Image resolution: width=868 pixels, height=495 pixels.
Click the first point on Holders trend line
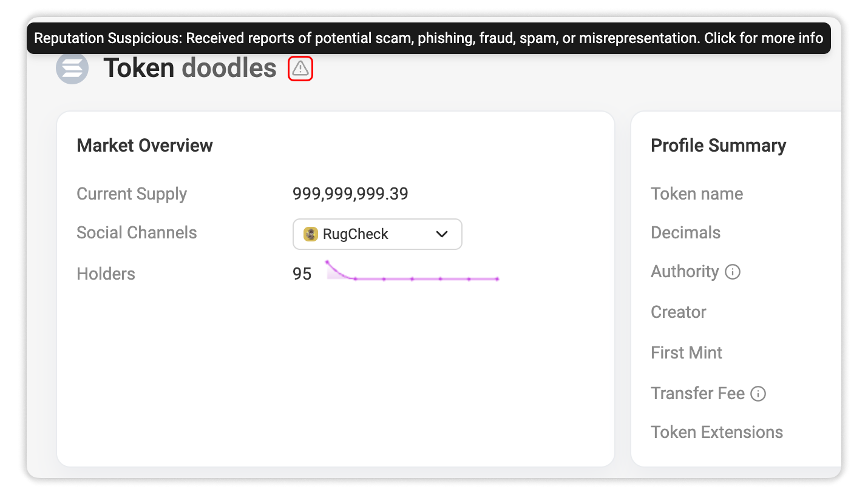pos(327,262)
